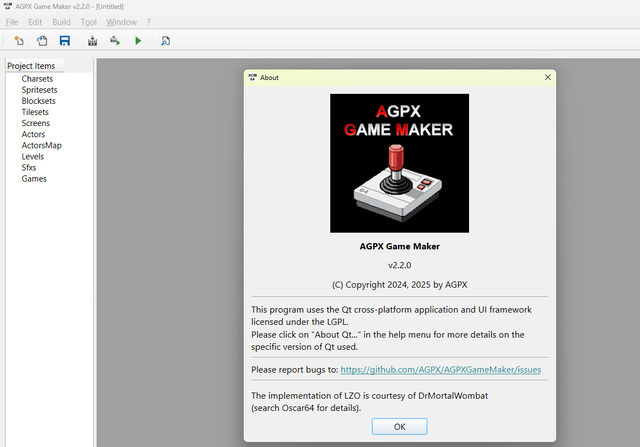
Task: Open a project with the toolbar icon
Action: pos(42,41)
